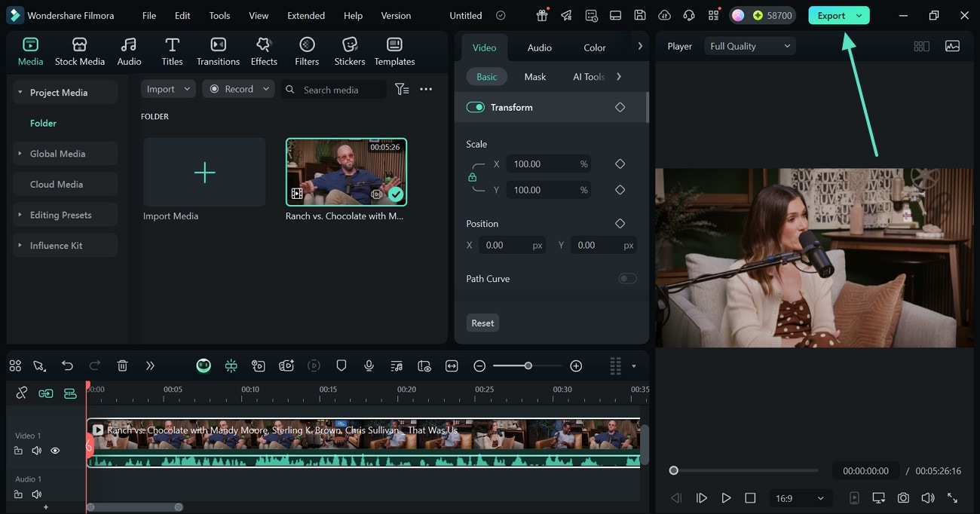Open the Stickers panel

[x=349, y=51]
